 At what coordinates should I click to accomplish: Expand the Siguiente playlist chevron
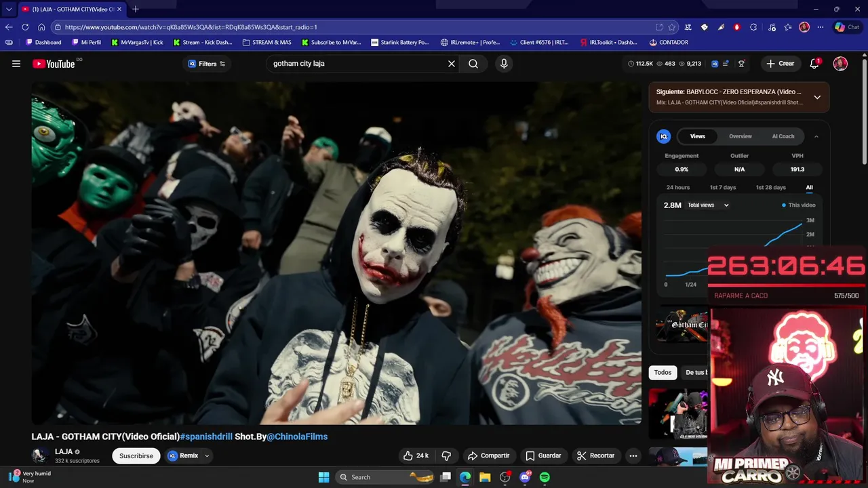pos(817,97)
